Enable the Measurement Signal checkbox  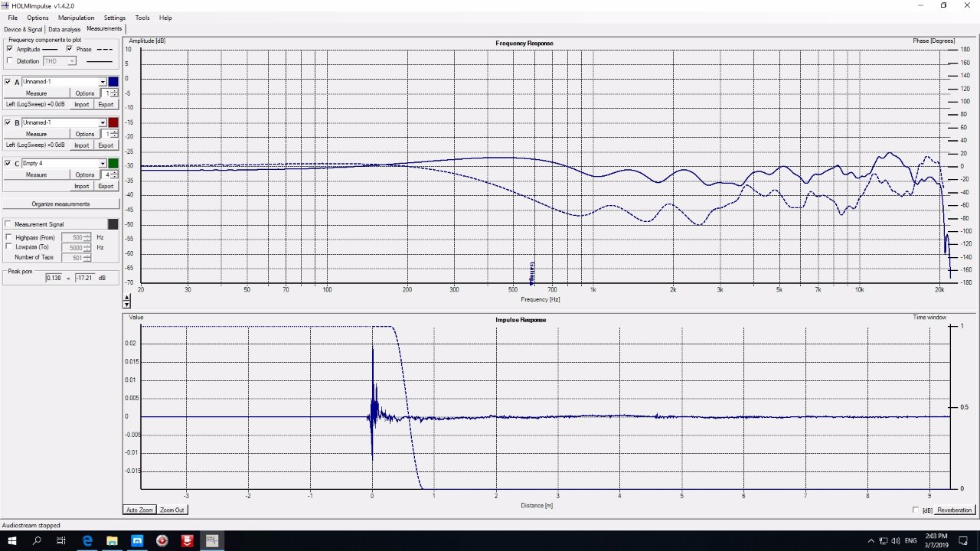point(8,224)
